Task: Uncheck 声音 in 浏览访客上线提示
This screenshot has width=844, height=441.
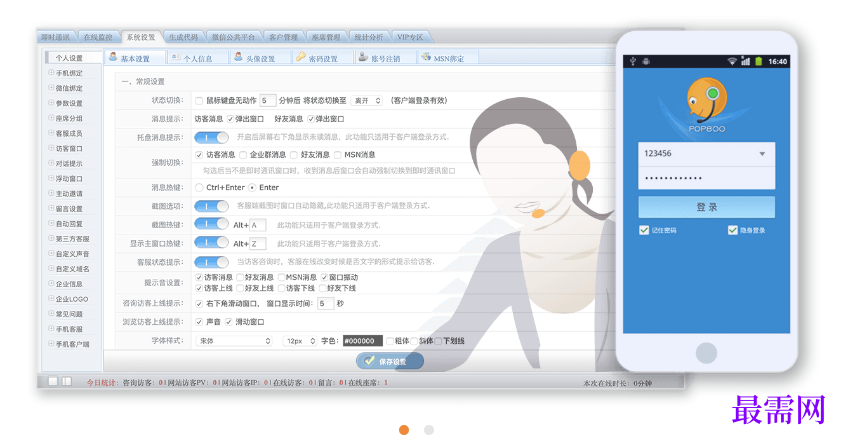Action: [199, 322]
